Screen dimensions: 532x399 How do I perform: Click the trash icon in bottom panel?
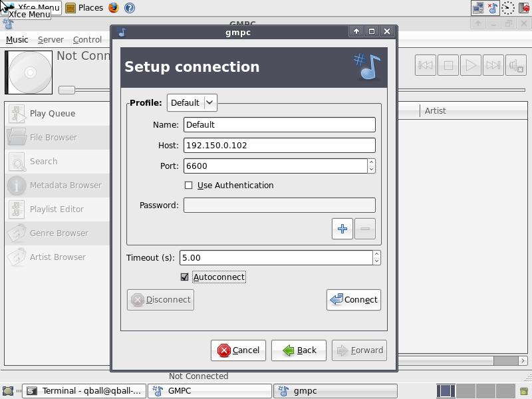point(524,391)
